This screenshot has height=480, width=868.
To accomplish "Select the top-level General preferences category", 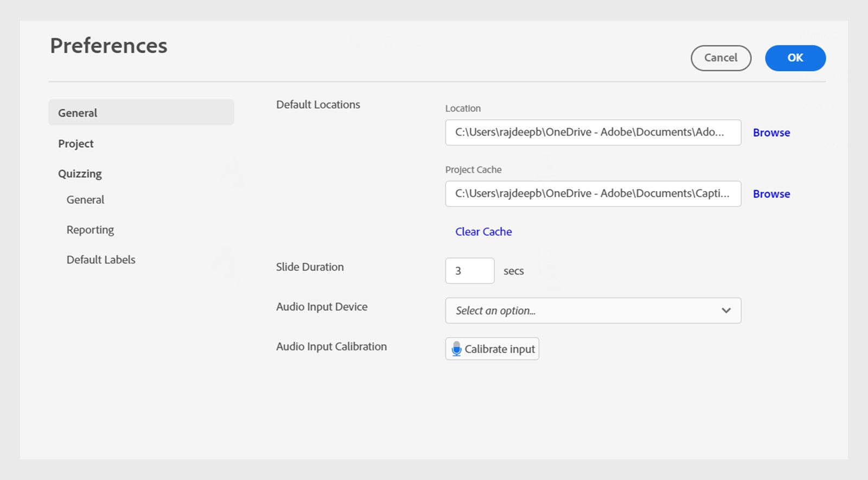I will point(78,113).
